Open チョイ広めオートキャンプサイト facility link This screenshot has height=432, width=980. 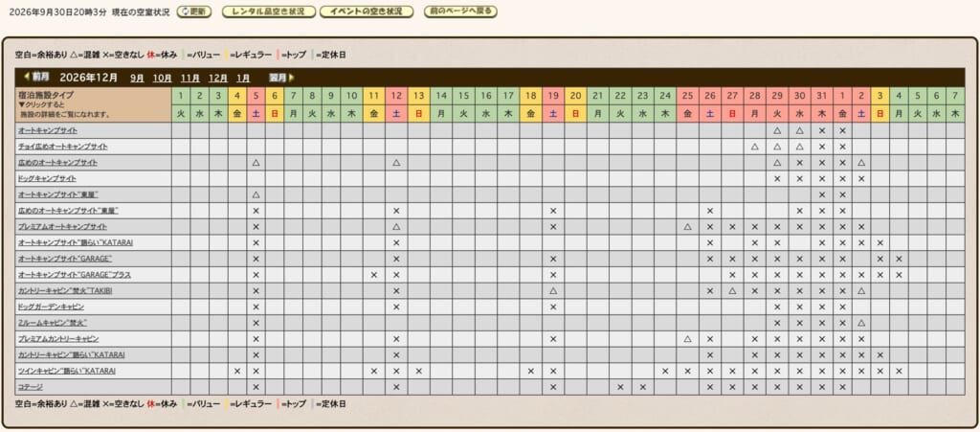pyautogui.click(x=63, y=147)
